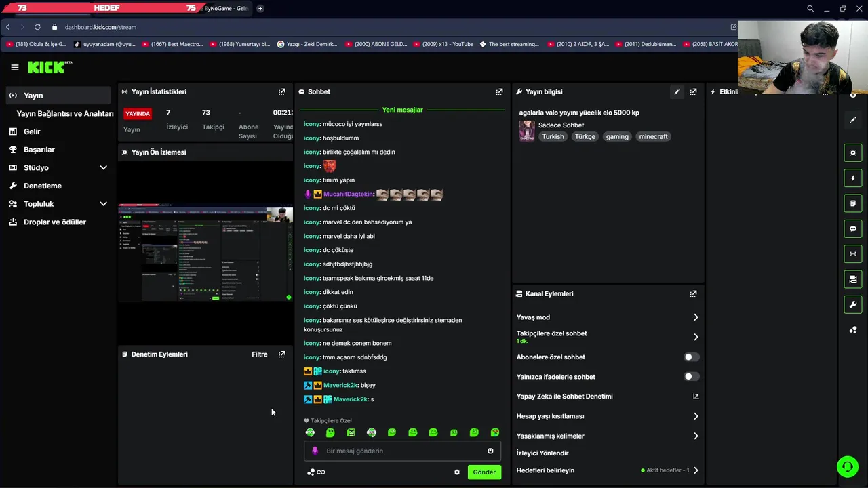
Task: Insert the headphones Kick emote
Action: [x=310, y=432]
